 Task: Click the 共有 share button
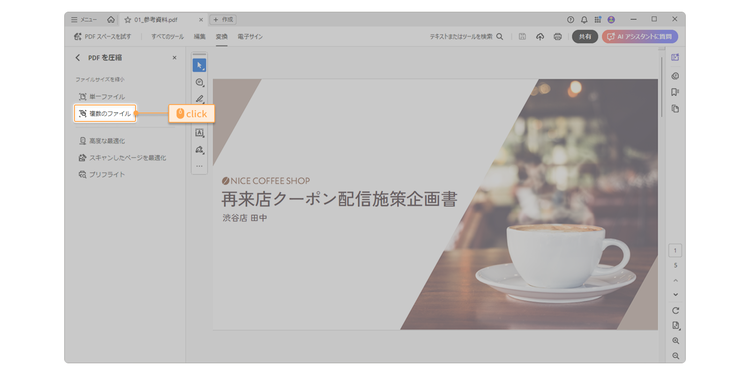[585, 36]
